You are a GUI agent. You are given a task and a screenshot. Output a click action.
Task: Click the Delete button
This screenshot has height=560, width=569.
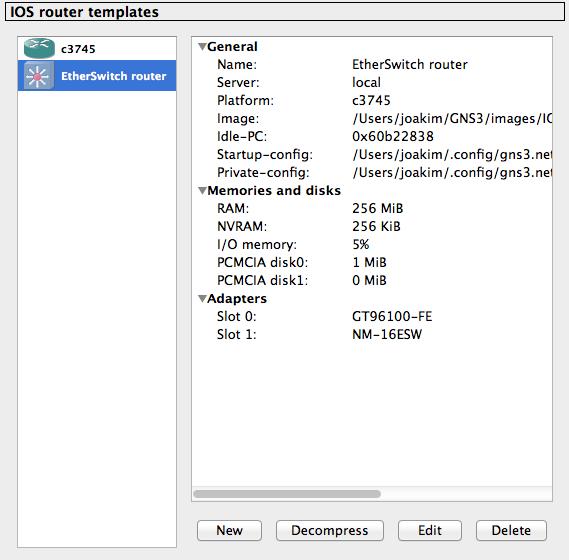point(511,530)
